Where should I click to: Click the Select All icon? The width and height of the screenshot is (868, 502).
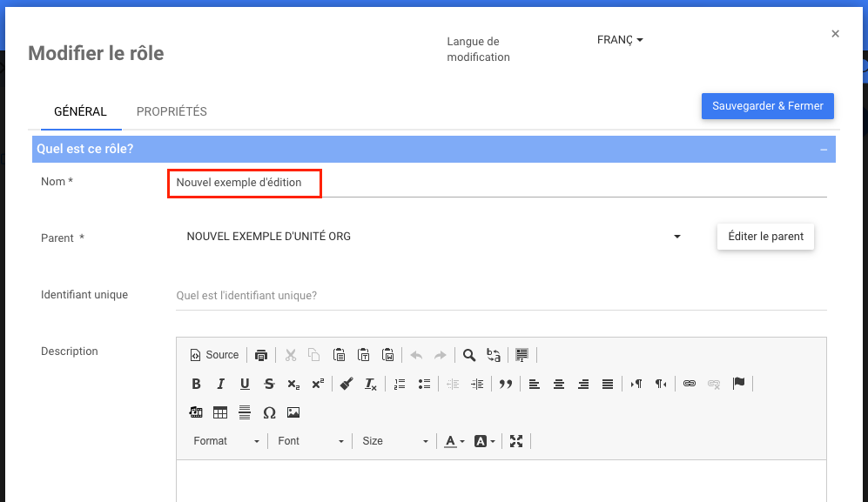[521, 355]
